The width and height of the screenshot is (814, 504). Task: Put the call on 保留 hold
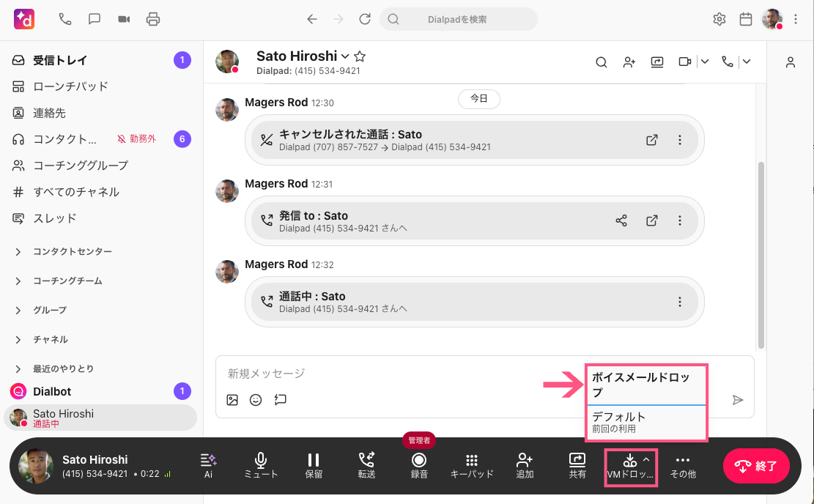(x=314, y=466)
